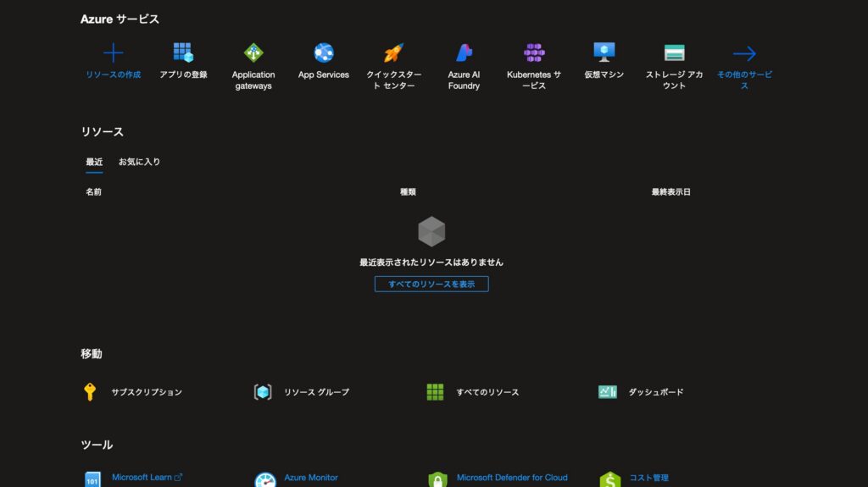Open アプリの登録 service icon
868x487 pixels.
[183, 53]
